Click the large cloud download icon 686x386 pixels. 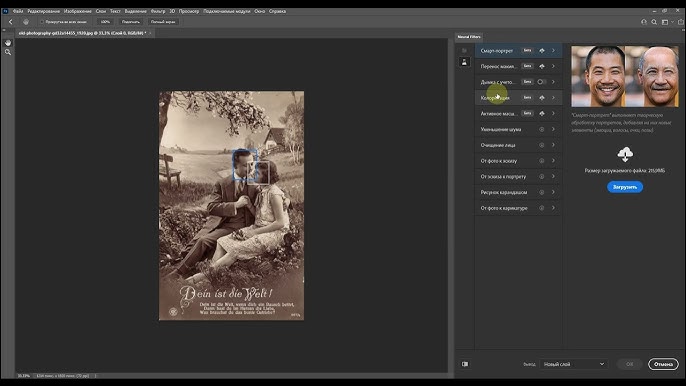625,154
